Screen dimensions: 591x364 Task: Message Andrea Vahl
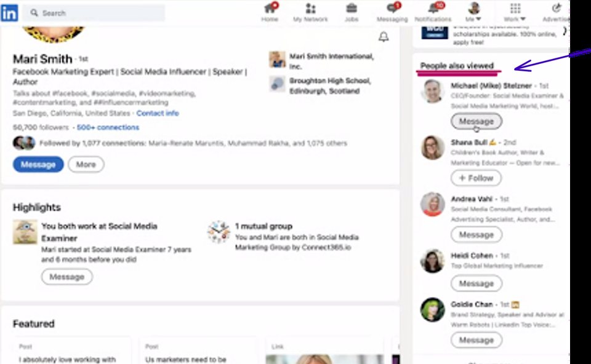[476, 234]
